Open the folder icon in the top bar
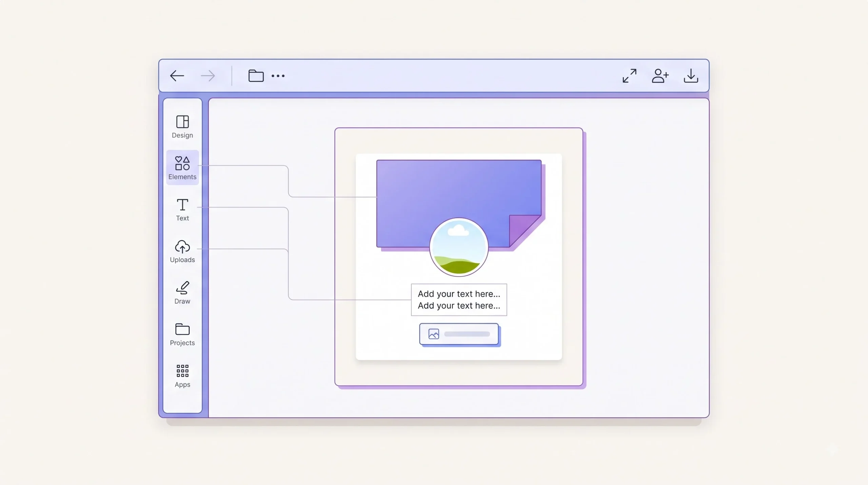Screen dimensions: 868x485 click(x=256, y=76)
